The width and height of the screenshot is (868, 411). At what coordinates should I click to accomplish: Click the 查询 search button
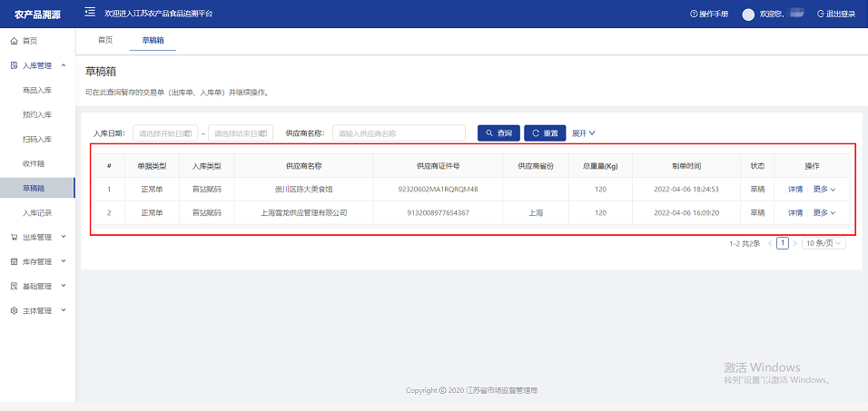(498, 133)
